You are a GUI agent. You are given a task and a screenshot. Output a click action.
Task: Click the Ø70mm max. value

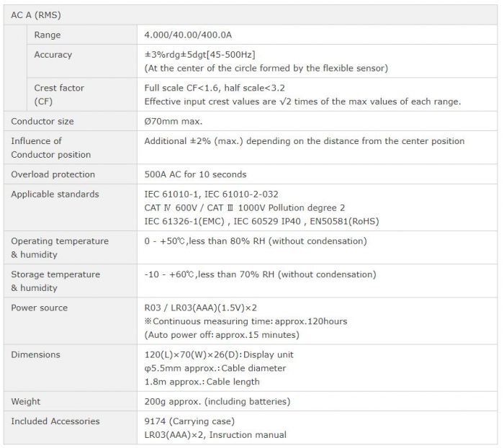[174, 121]
